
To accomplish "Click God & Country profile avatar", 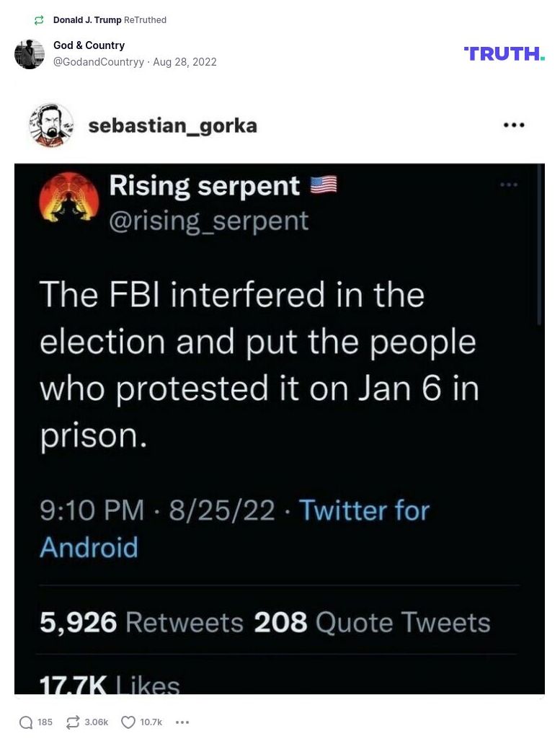I will [x=30, y=54].
